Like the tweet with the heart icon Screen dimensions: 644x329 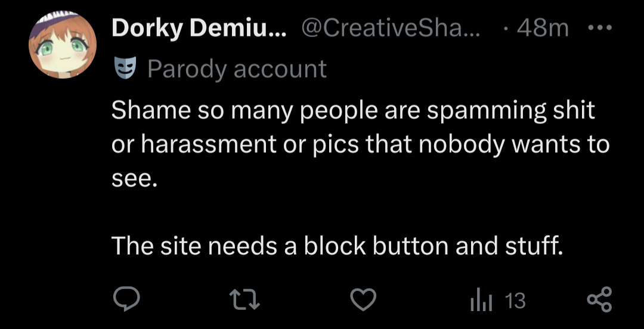pos(363,300)
